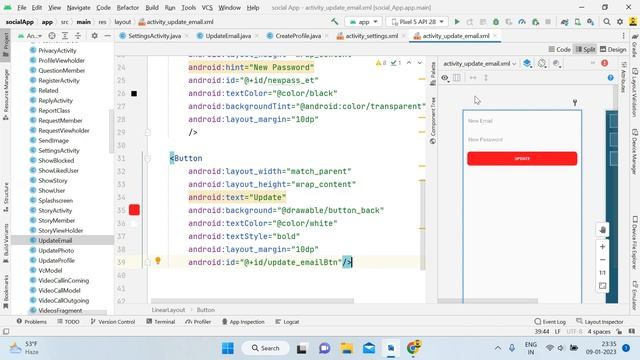Viewport: 640px width, 360px height.
Task: Open the Project tool window
Action: pos(5,45)
